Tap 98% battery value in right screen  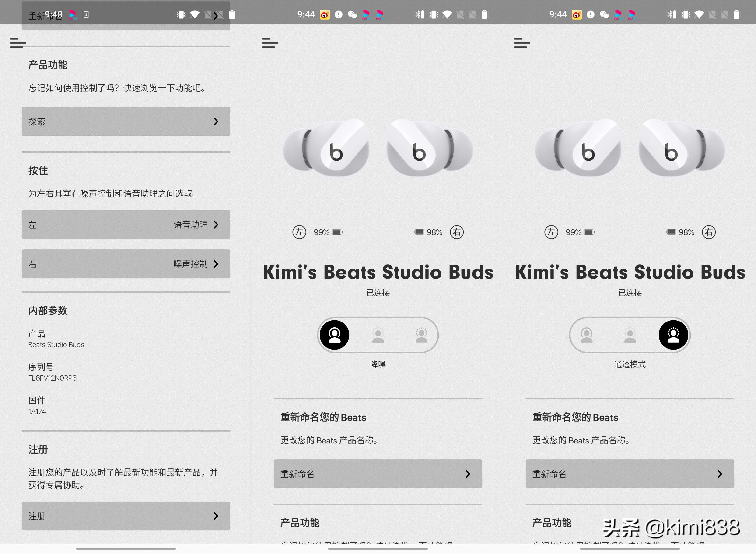point(686,232)
